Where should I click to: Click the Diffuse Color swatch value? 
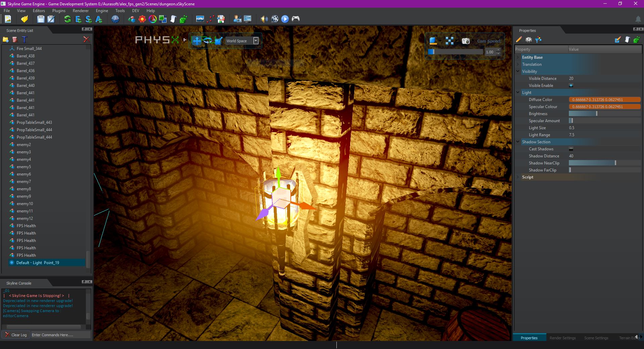click(605, 100)
